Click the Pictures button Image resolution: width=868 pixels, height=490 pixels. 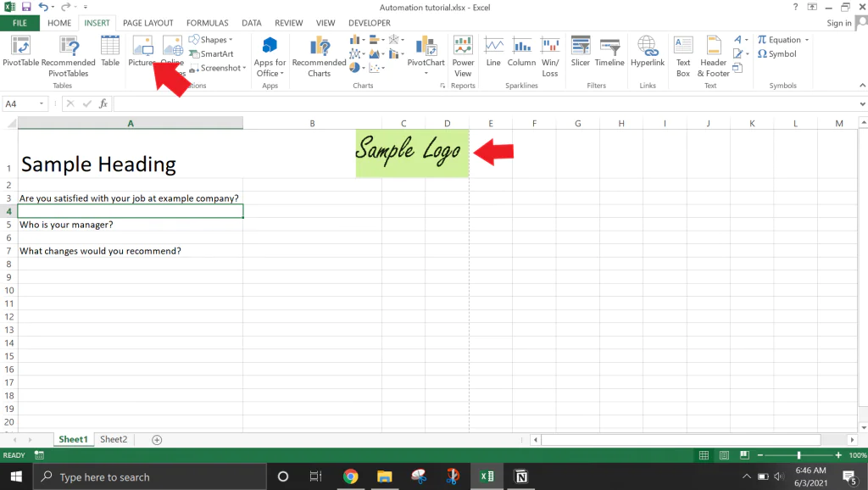tap(142, 51)
